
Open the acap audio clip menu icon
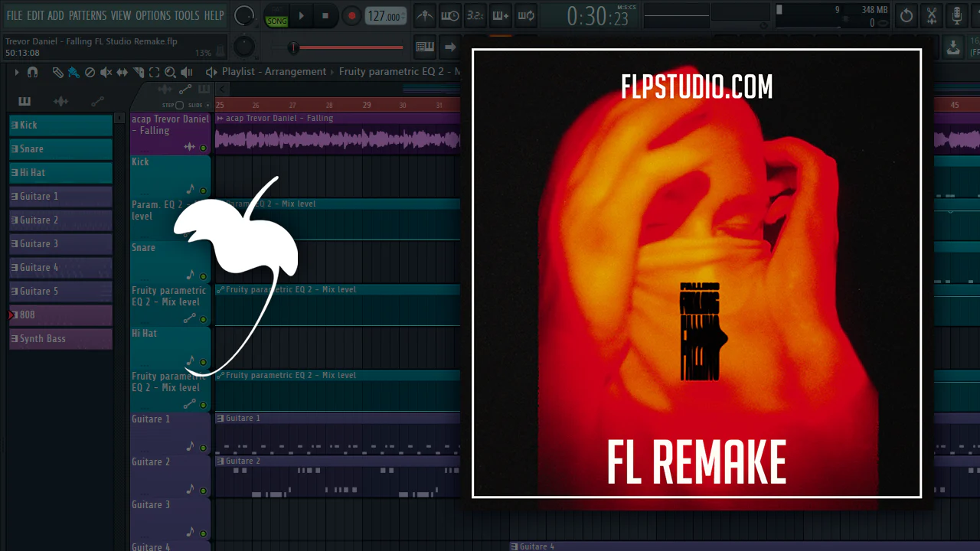[220, 118]
